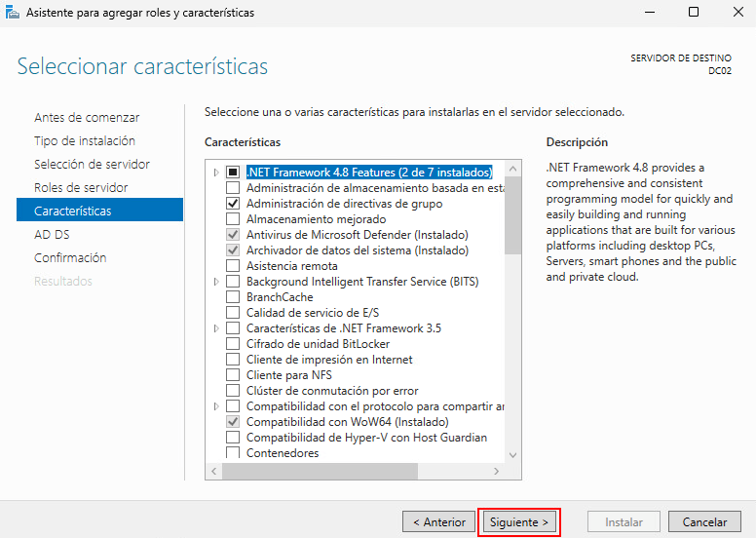Viewport: 756px width, 538px height.
Task: Expand Background Intelligent Transfer Service node
Action: click(216, 282)
